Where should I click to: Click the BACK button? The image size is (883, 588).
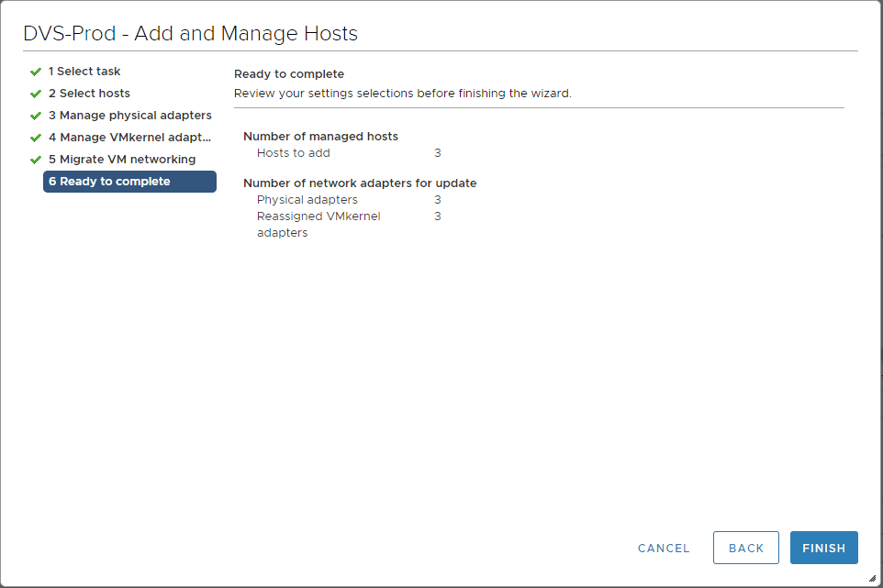[745, 548]
